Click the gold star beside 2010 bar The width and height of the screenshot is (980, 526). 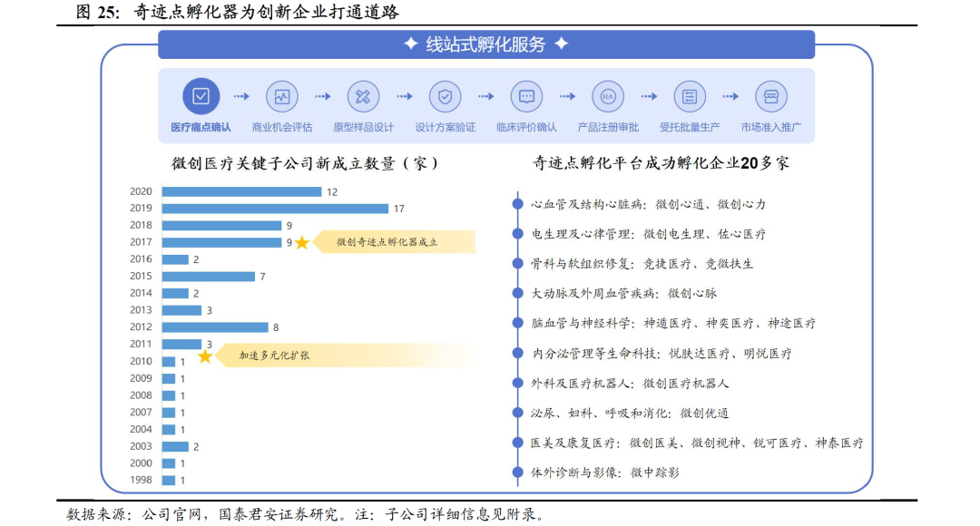(x=205, y=356)
